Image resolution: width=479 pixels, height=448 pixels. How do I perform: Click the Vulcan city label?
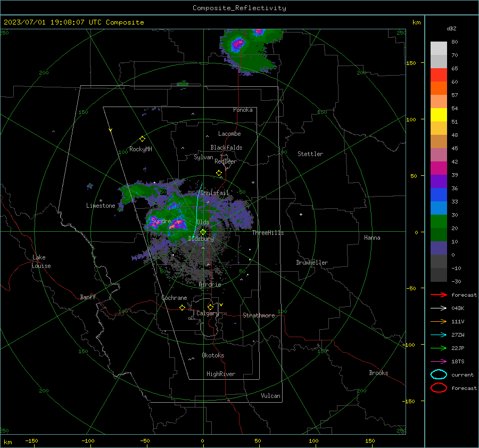pos(270,396)
